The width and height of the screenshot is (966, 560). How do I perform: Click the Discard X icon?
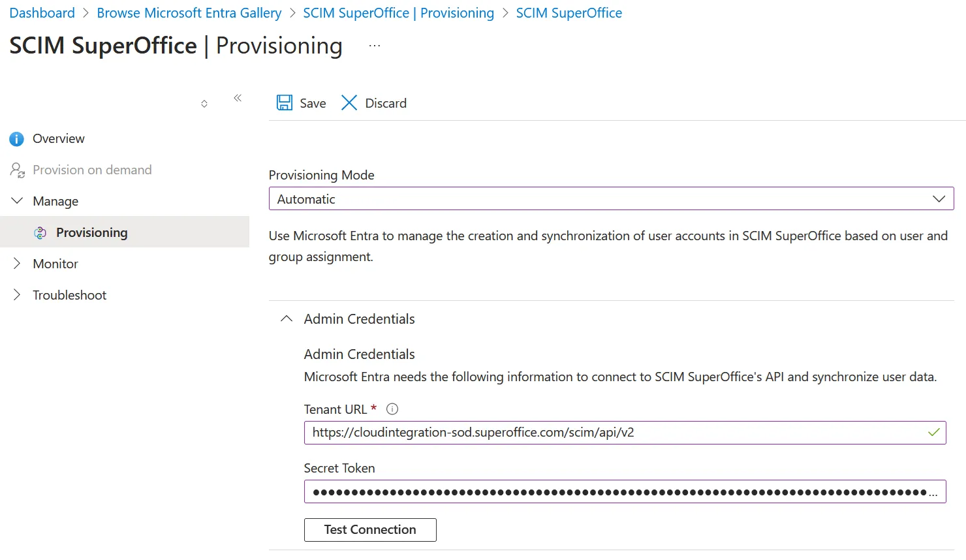(349, 103)
